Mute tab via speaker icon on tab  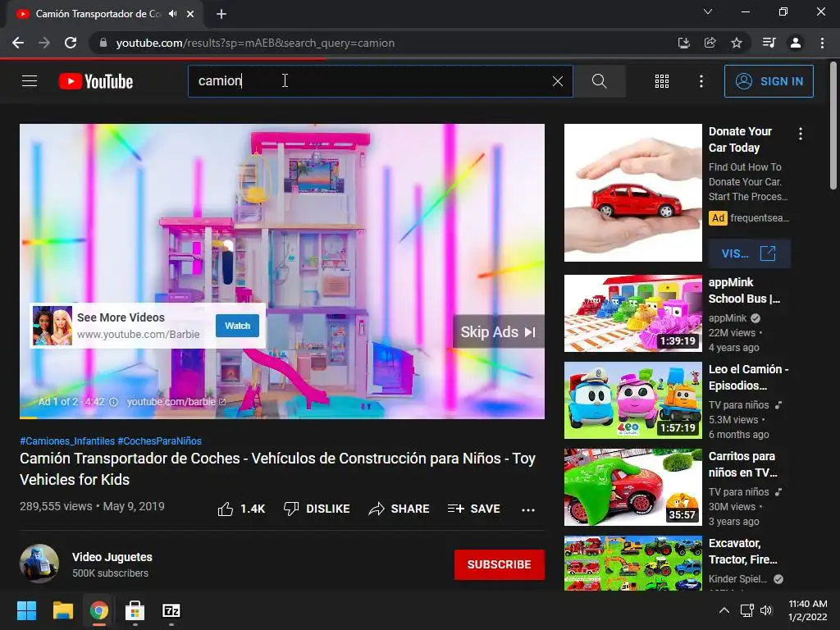172,14
